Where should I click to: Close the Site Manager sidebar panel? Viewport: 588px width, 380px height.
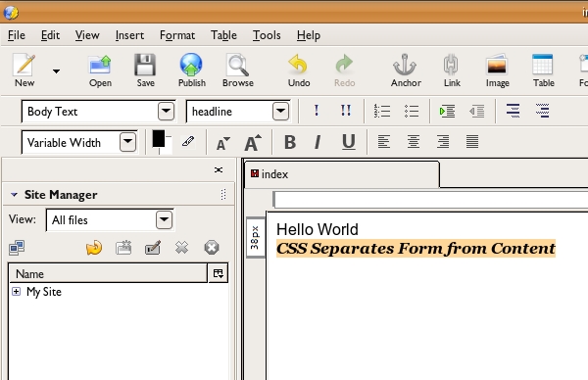tap(219, 169)
